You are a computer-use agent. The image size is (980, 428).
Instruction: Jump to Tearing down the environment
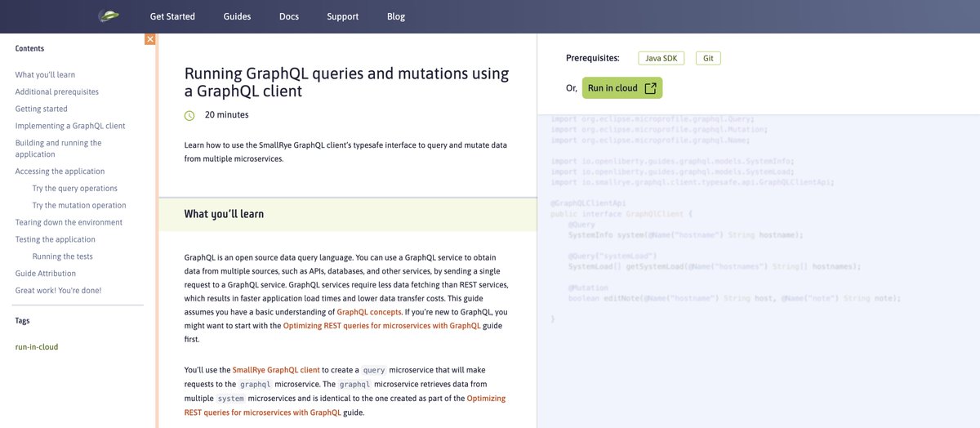(69, 222)
